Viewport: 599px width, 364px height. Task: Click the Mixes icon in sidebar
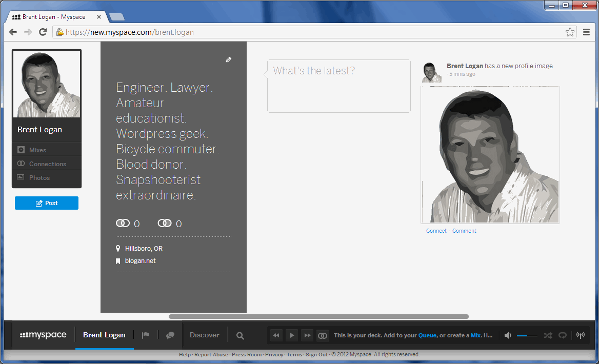21,150
